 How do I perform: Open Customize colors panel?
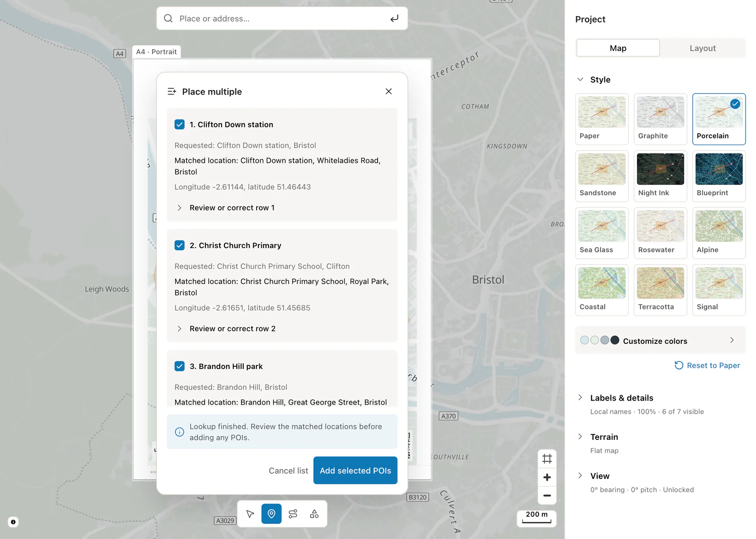(661, 341)
